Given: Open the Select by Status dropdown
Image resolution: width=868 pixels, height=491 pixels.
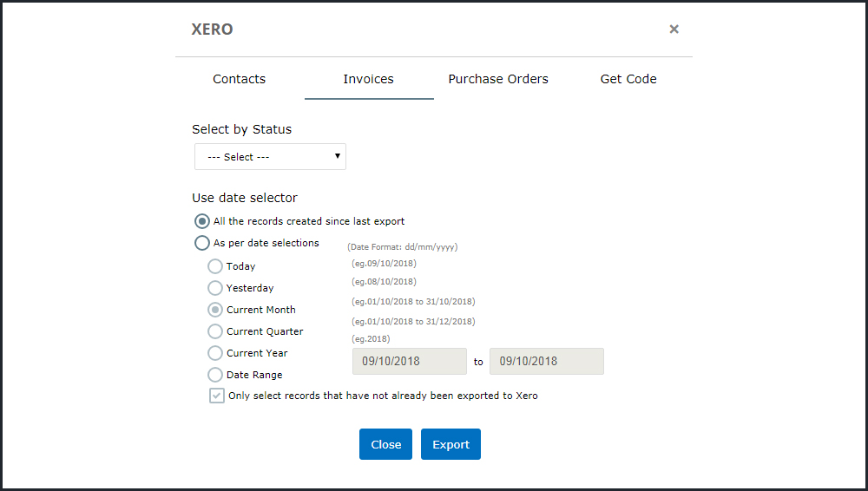Looking at the screenshot, I should [x=270, y=157].
